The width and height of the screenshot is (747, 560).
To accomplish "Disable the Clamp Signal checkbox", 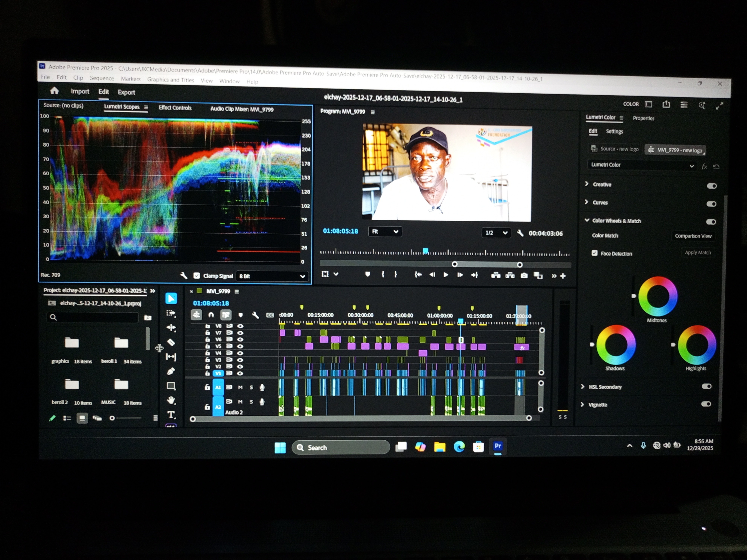I will tap(197, 276).
